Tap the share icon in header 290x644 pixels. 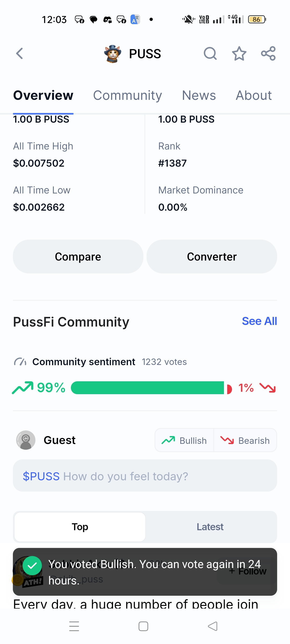pyautogui.click(x=268, y=53)
